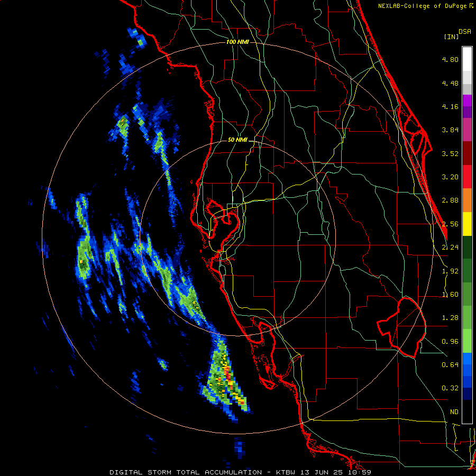Click the 4.48 legend value

click(x=450, y=83)
